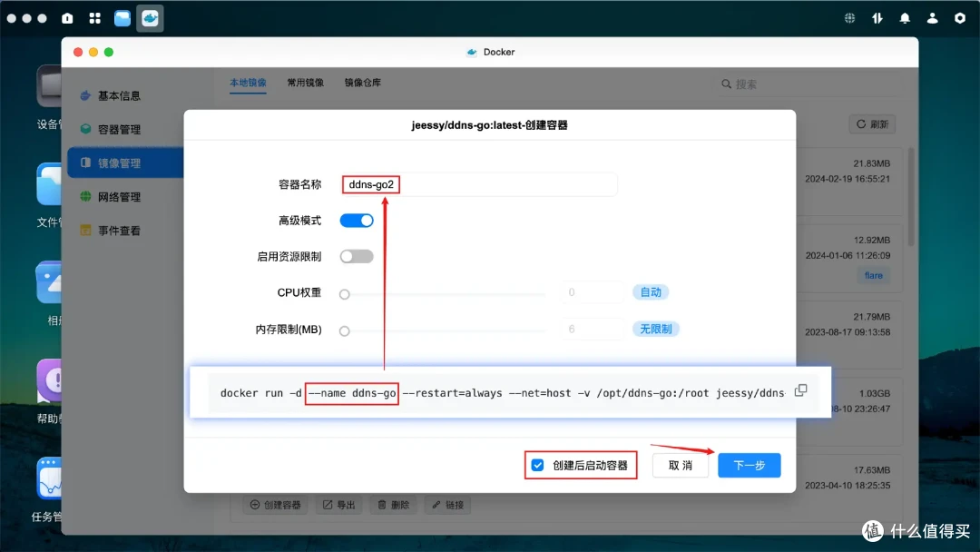The width and height of the screenshot is (980, 552).
Task: Click the home icon in top bar
Action: [67, 18]
